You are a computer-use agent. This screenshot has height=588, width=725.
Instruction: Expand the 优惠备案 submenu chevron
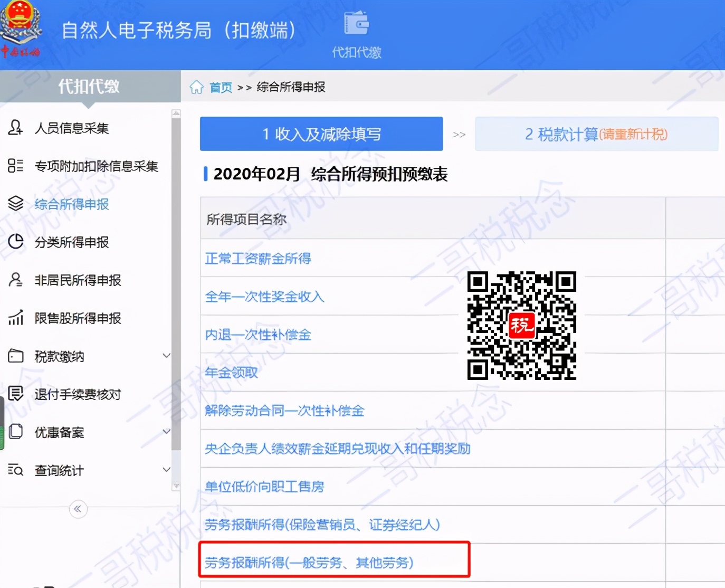tap(166, 432)
